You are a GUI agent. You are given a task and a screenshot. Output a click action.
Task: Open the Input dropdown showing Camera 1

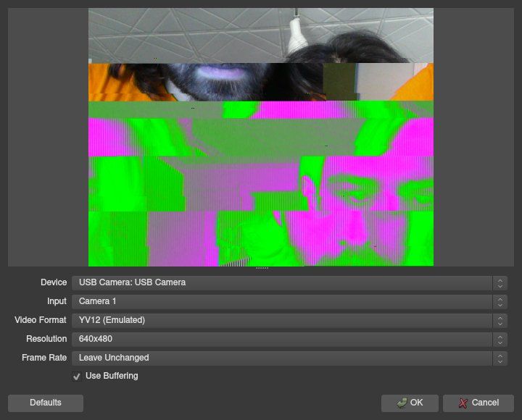click(x=289, y=302)
